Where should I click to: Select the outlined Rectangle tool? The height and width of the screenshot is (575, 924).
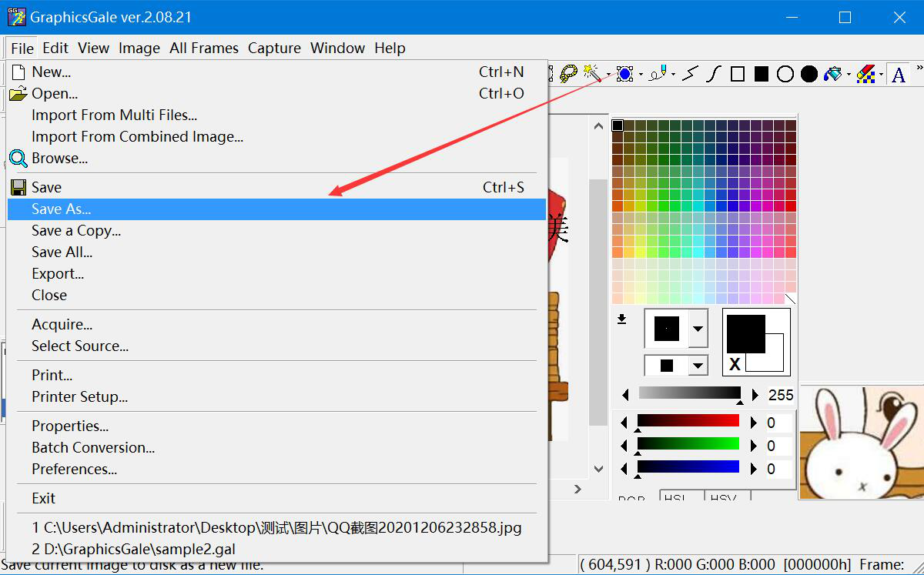pos(738,74)
